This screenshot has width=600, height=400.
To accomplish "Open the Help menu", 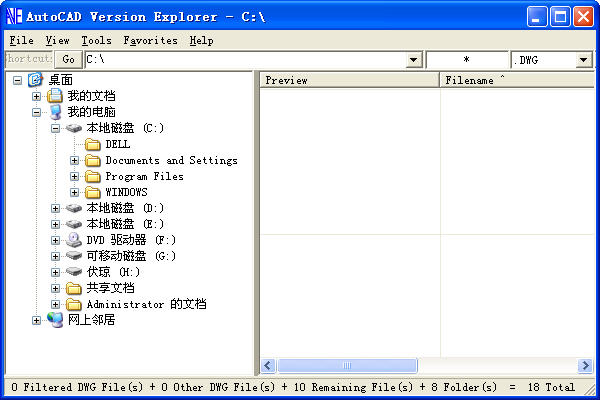I will pyautogui.click(x=201, y=40).
